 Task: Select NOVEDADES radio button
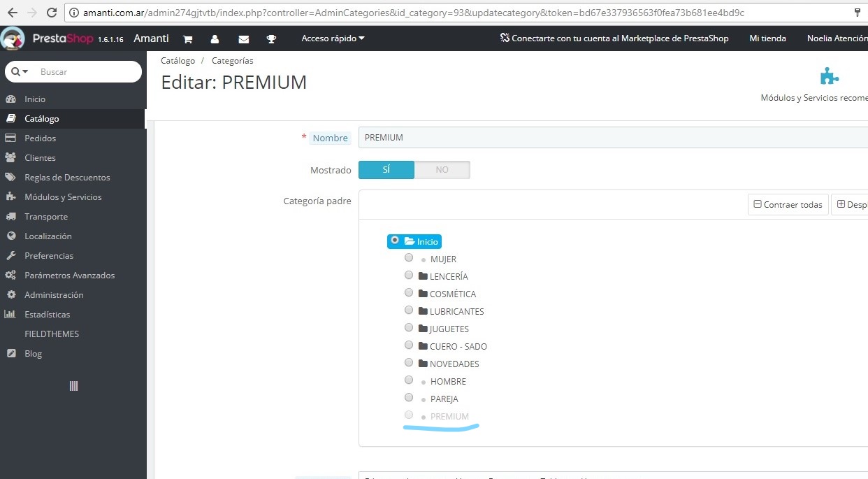[x=409, y=362]
